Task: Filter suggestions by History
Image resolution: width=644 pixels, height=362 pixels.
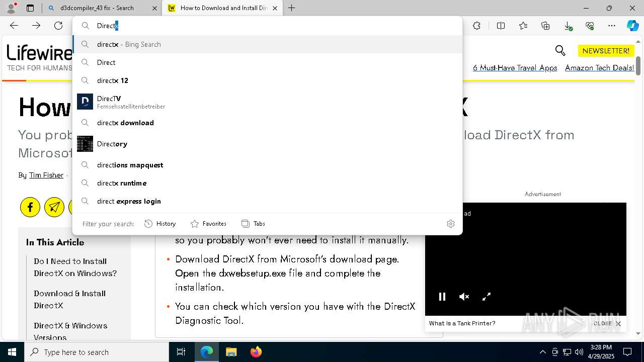Action: click(x=160, y=224)
